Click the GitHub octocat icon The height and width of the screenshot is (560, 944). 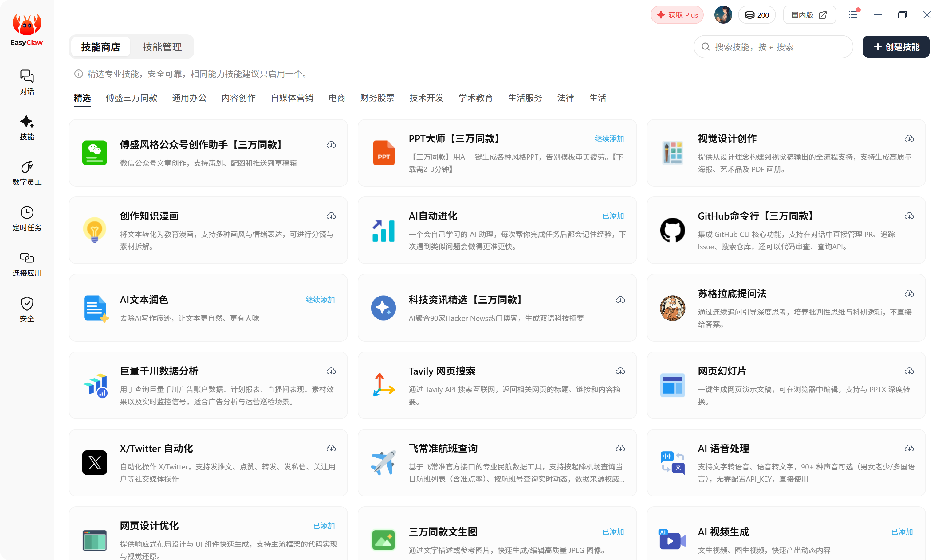(672, 230)
